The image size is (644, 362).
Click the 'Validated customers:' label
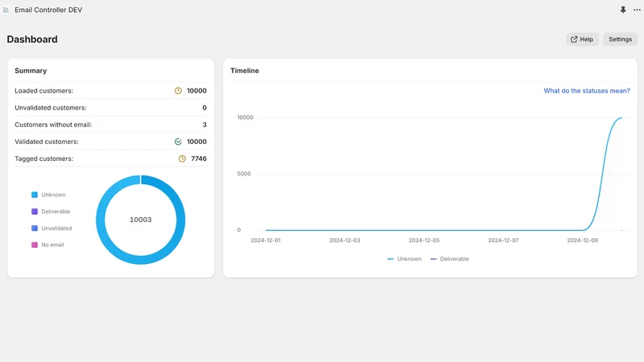click(x=47, y=142)
